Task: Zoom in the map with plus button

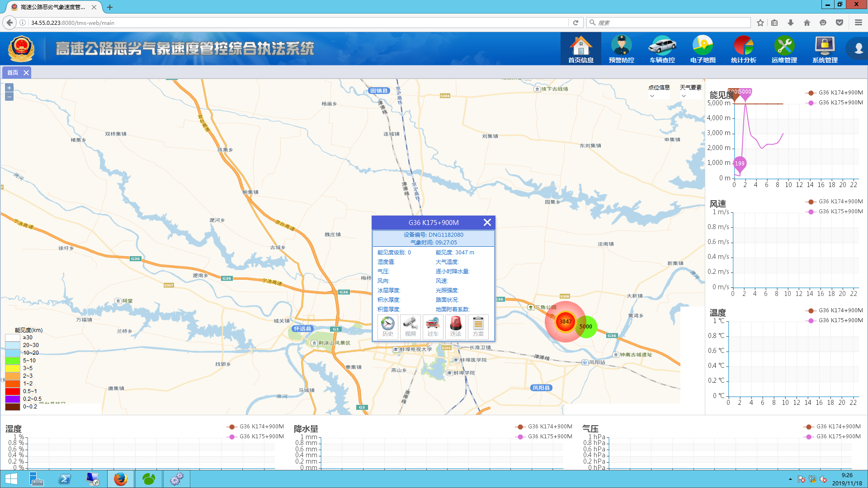Action: (x=9, y=88)
